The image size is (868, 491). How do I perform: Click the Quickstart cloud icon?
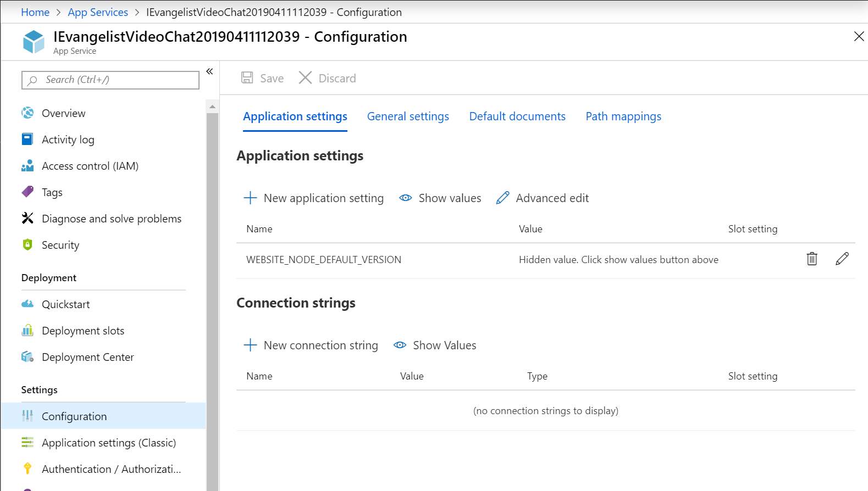point(27,304)
